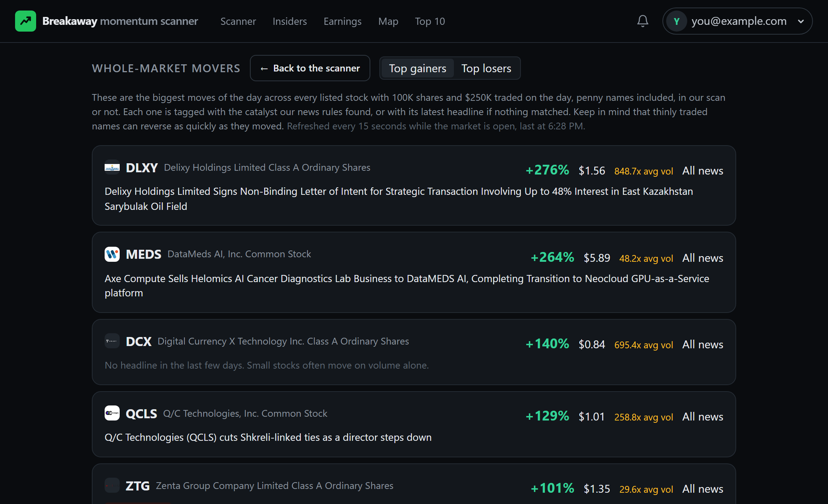Viewport: 828px width, 504px height.
Task: Click the Q/C Technologies, Inc. Common Stock name
Action: tap(245, 414)
